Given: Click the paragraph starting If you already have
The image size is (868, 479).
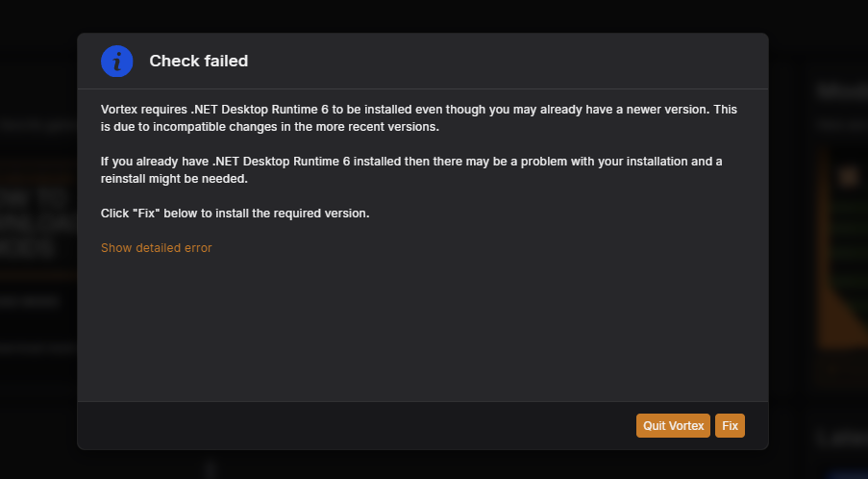Looking at the screenshot, I should point(411,170).
